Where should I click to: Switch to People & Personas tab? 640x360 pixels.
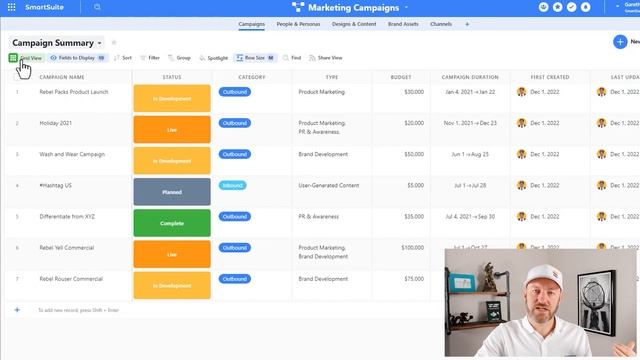pyautogui.click(x=298, y=24)
